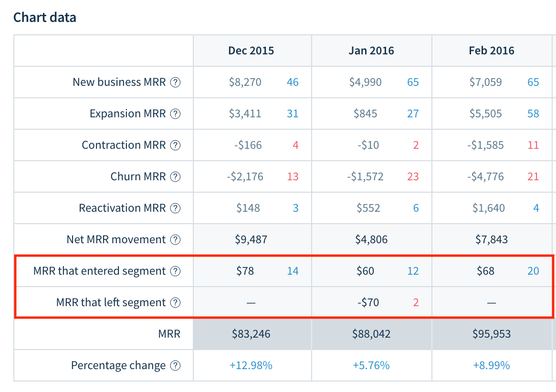The height and width of the screenshot is (392, 556).
Task: Open the New business MRR help tooltip
Action: [176, 82]
